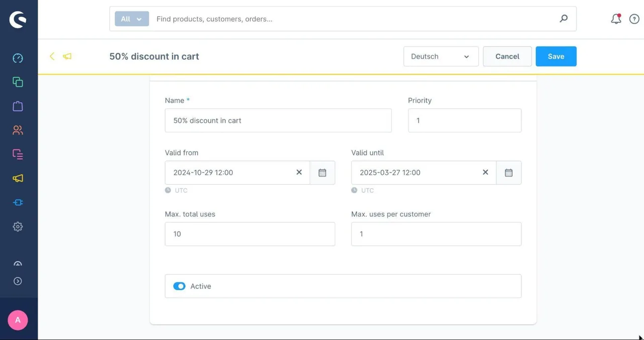Toggle the Active switch off
This screenshot has height=340, width=644.
coord(179,286)
